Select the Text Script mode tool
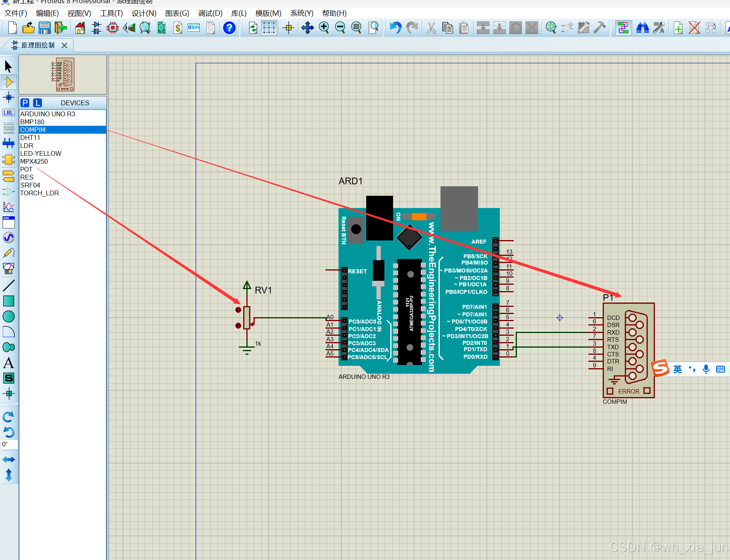The height and width of the screenshot is (560, 730). [8, 128]
